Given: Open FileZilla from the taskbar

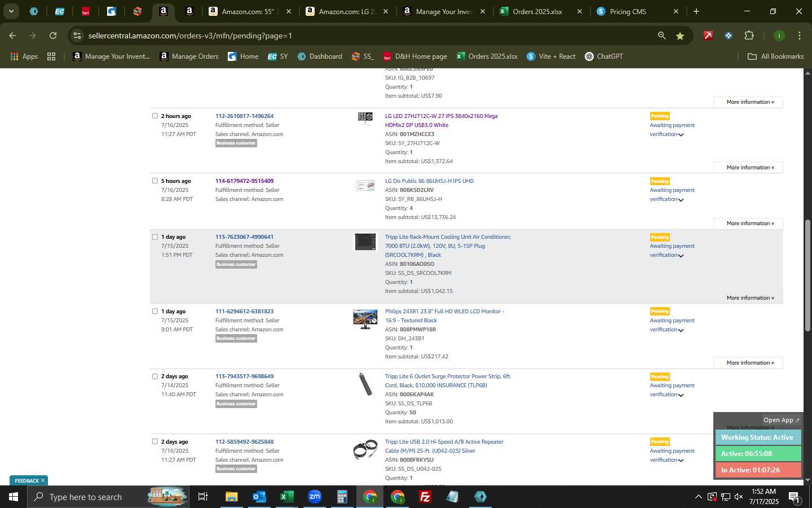Looking at the screenshot, I should coord(425,497).
